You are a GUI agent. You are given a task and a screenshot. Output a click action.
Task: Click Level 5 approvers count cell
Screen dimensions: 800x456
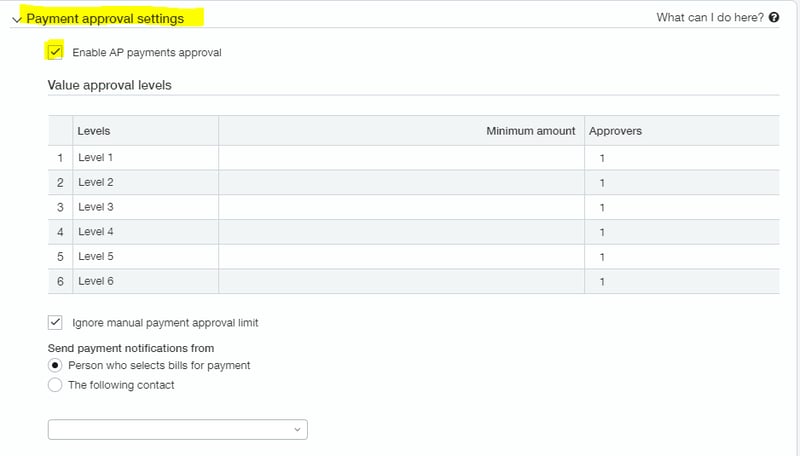681,257
